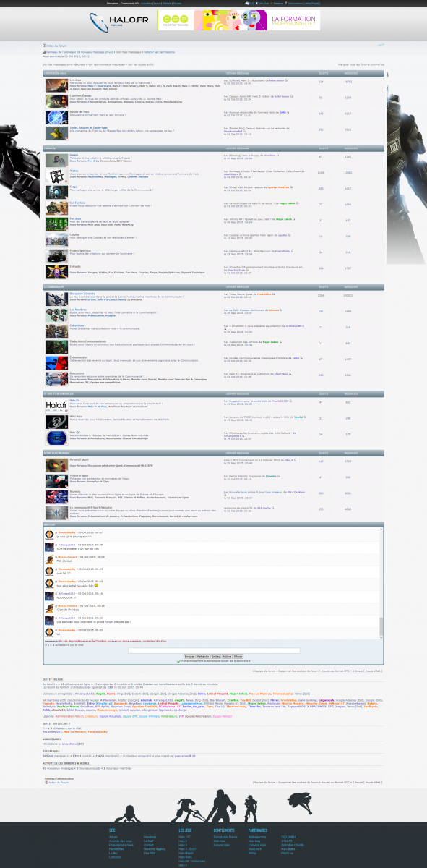Click the Rafraîchir button in chat
This screenshot has width=427, height=868.
tap(203, 656)
